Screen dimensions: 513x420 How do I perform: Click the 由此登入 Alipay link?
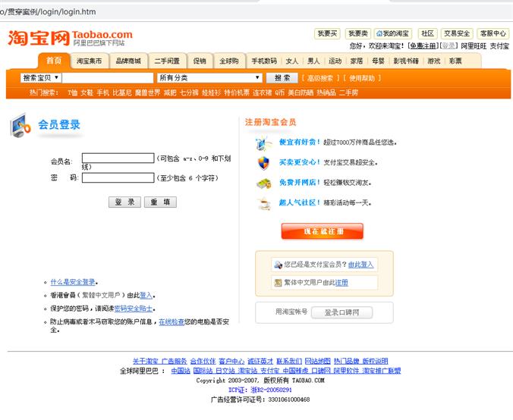point(360,265)
